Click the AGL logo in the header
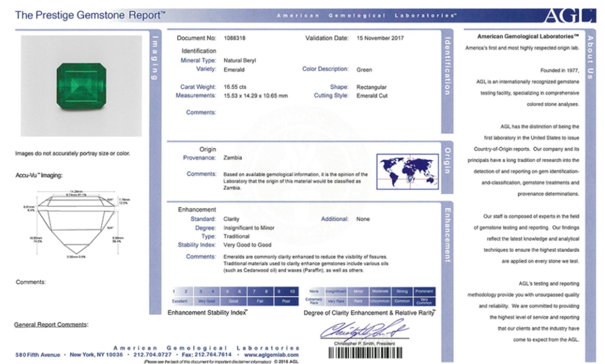This screenshot has height=364, width=605. 570,15
